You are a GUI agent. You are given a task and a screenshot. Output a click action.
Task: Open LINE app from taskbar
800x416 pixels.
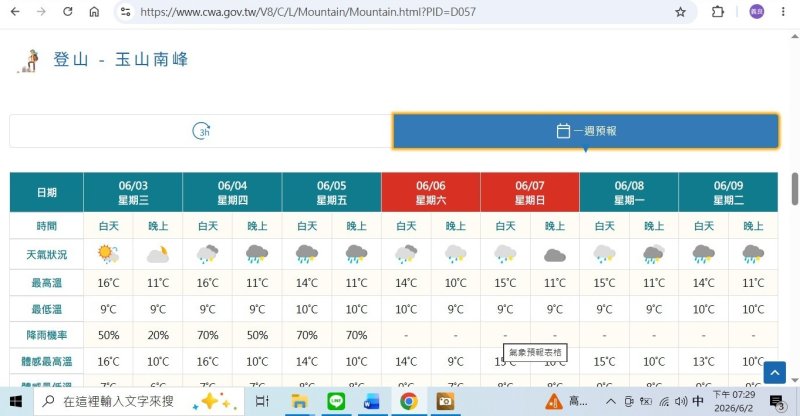[x=336, y=402]
